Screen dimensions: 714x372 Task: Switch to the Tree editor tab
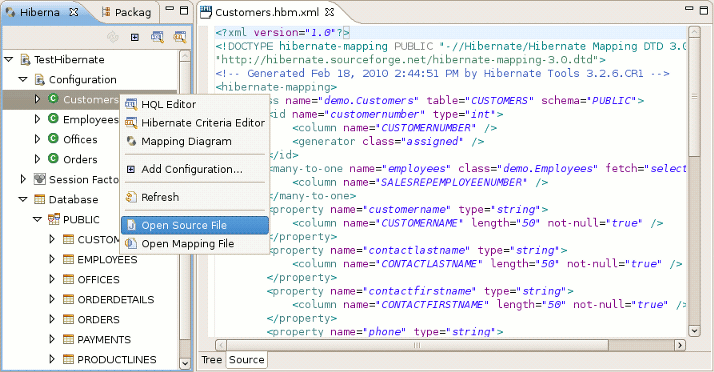point(212,360)
